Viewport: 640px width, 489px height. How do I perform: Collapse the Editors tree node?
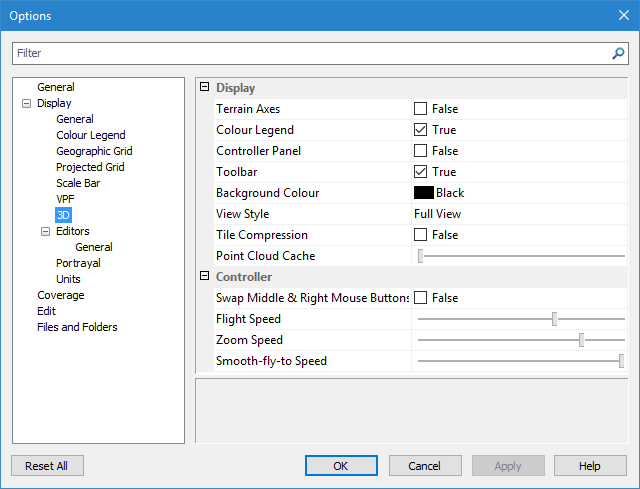pyautogui.click(x=45, y=231)
